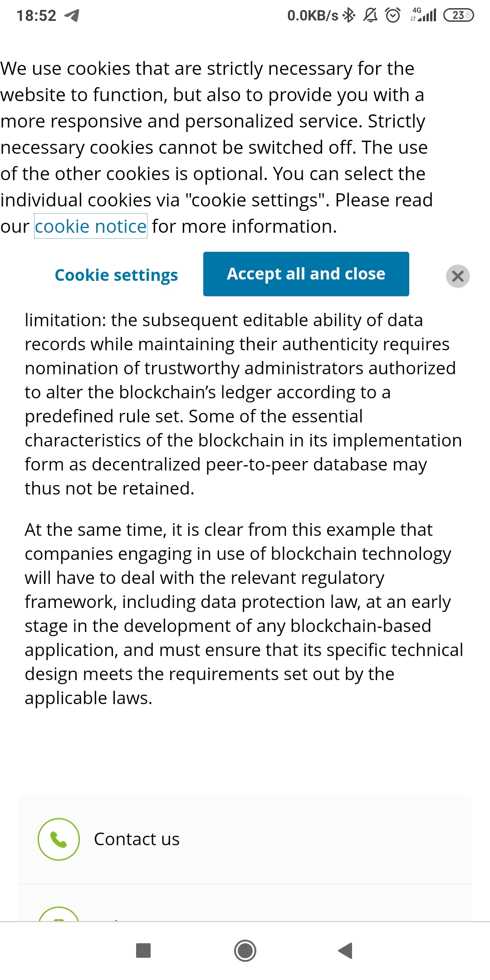Tap the muted bell status icon

pos(370,15)
